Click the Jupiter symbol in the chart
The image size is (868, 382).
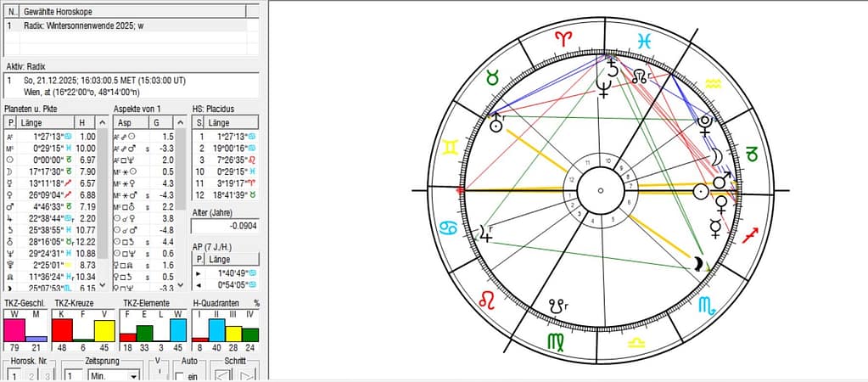(x=486, y=231)
